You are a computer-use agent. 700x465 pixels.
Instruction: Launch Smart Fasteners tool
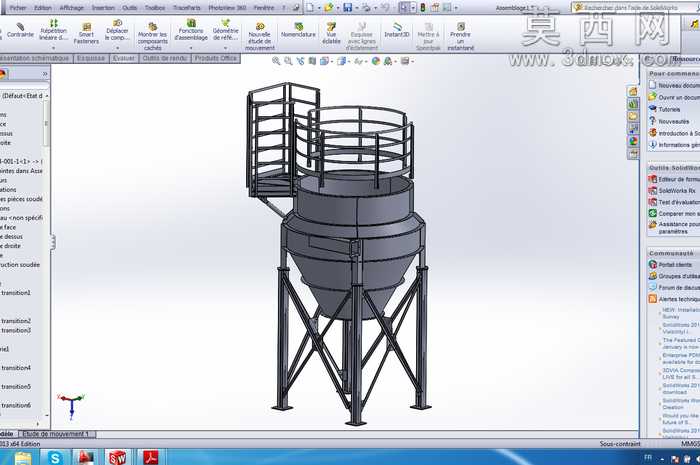pyautogui.click(x=86, y=34)
